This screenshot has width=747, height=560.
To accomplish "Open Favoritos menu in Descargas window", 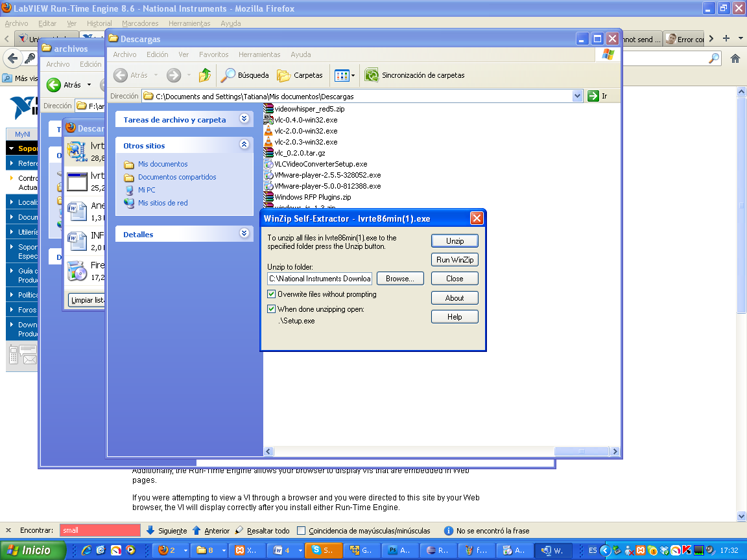I will [213, 54].
